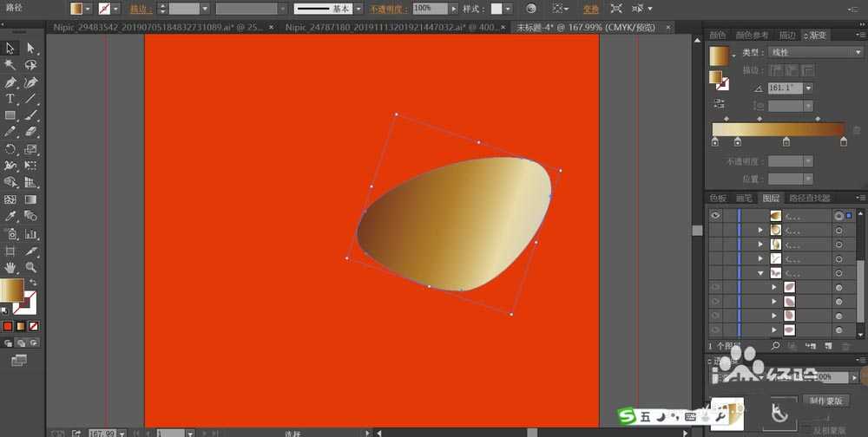Toggle visibility eye of top layer
Screen dimensions: 868x437
coord(716,216)
